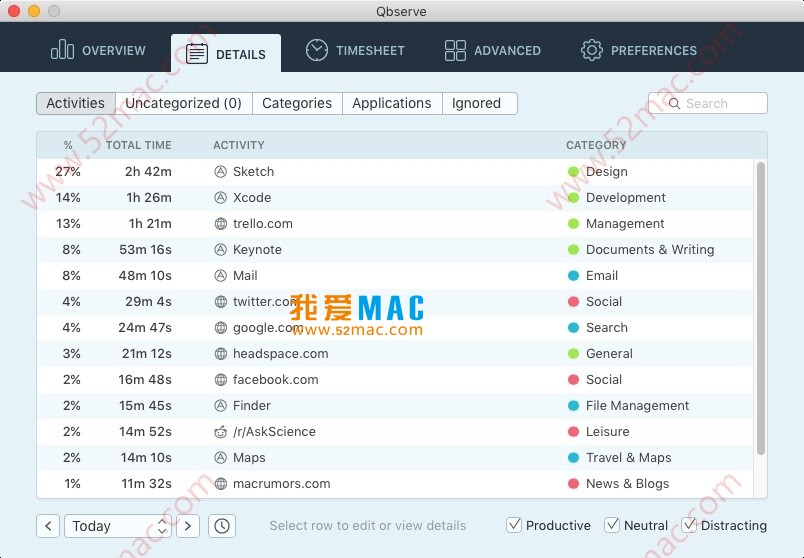Click the facebook.com activity name
Screen dimensions: 804x558
click(275, 380)
